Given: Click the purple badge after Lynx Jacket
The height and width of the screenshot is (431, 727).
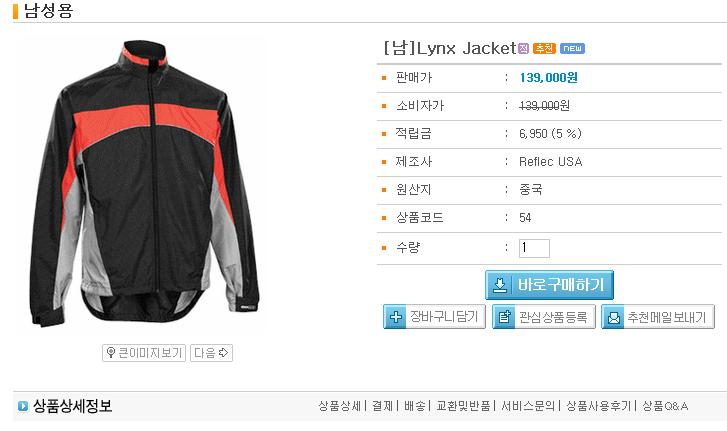Looking at the screenshot, I should 523,48.
